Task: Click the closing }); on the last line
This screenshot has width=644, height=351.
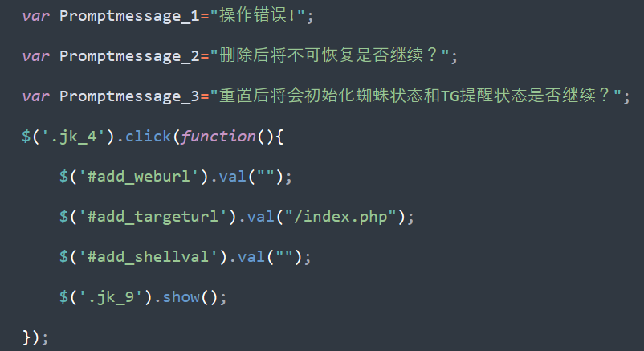Action: 35,337
